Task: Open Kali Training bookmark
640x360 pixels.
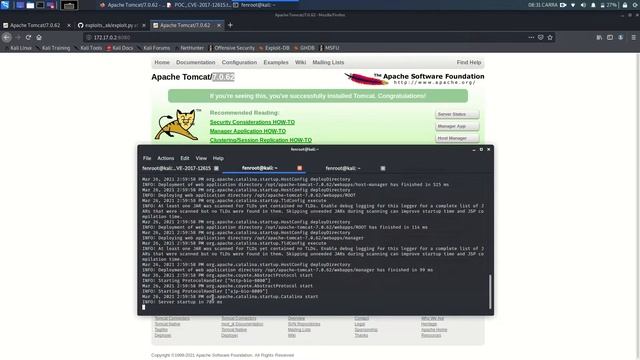Action: click(x=53, y=48)
